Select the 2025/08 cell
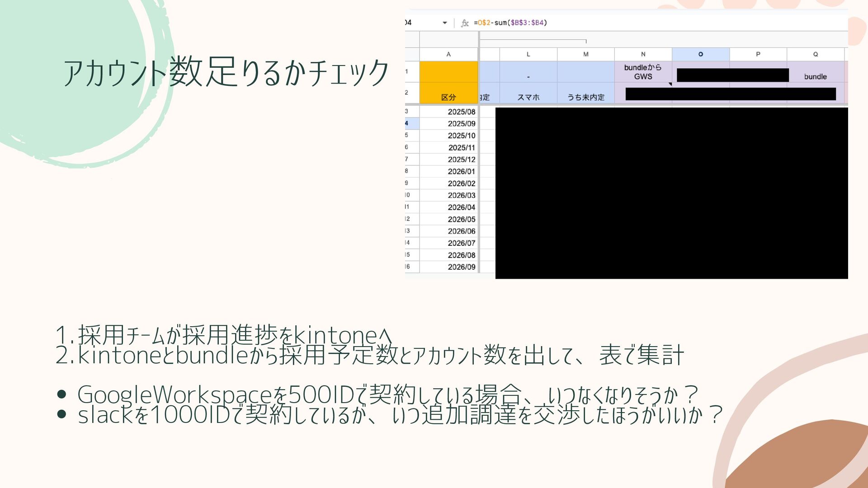The image size is (868, 488). pos(448,112)
